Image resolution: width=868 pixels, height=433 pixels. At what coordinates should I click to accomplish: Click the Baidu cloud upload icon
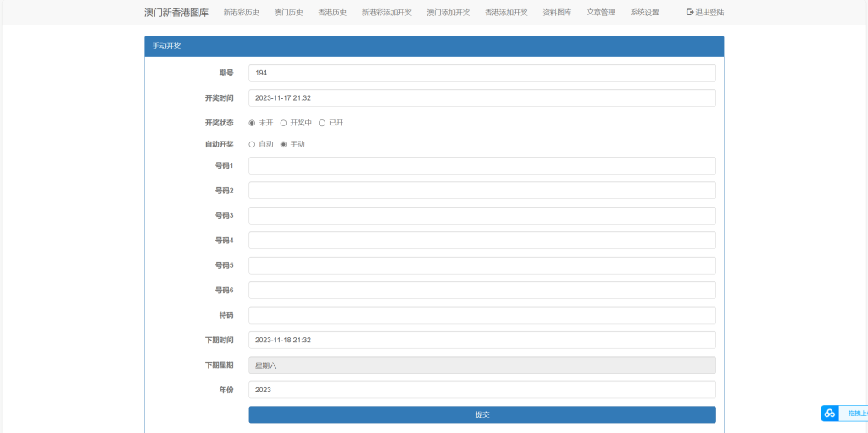pyautogui.click(x=830, y=413)
